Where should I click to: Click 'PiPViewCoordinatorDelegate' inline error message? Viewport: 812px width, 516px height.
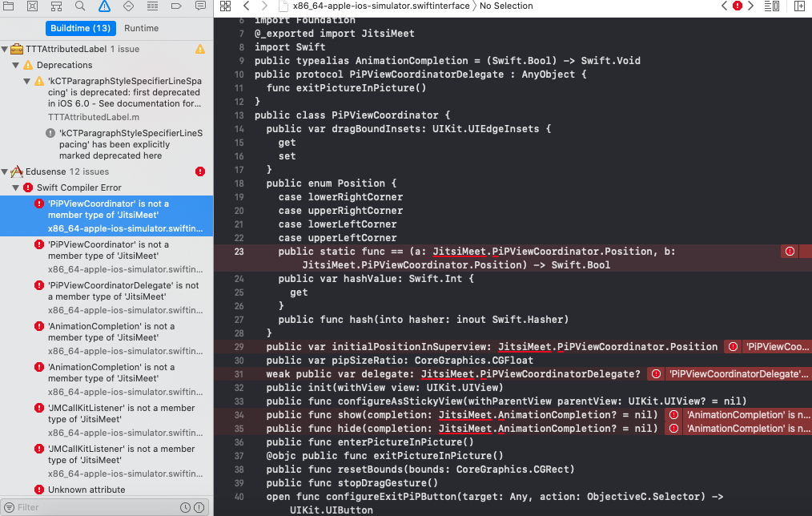[x=738, y=374]
